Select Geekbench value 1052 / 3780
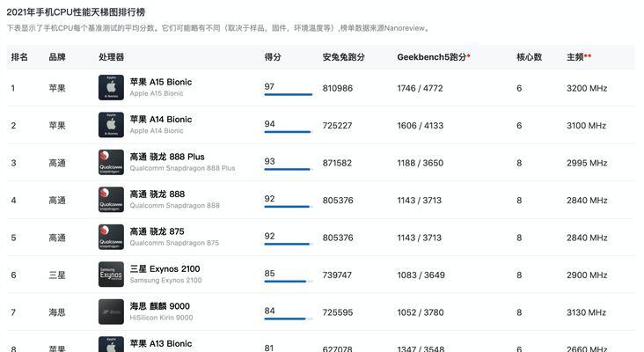 click(x=421, y=312)
